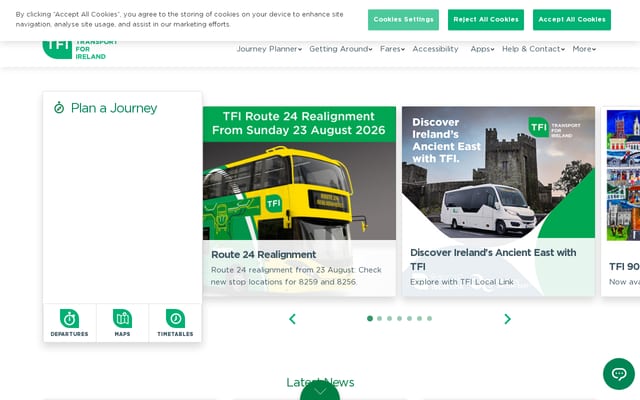The height and width of the screenshot is (400, 640).
Task: Open the Route 24 Realignment banner image
Action: point(299,173)
